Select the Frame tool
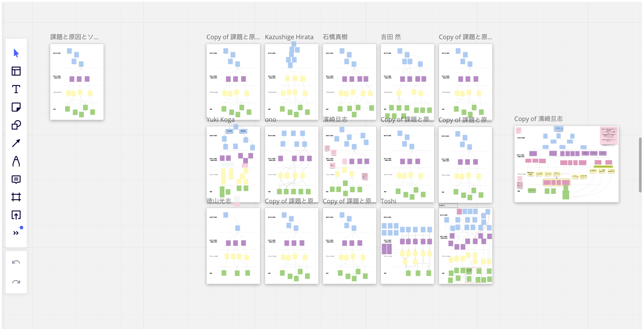The height and width of the screenshot is (331, 644). [16, 197]
